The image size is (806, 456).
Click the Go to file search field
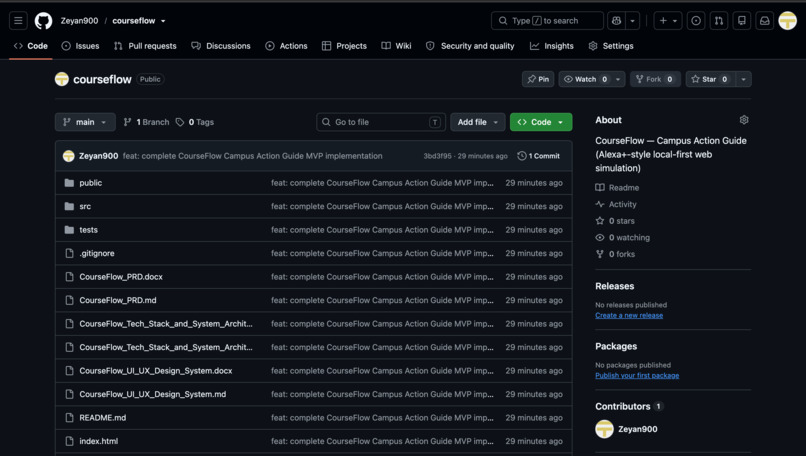(x=381, y=122)
